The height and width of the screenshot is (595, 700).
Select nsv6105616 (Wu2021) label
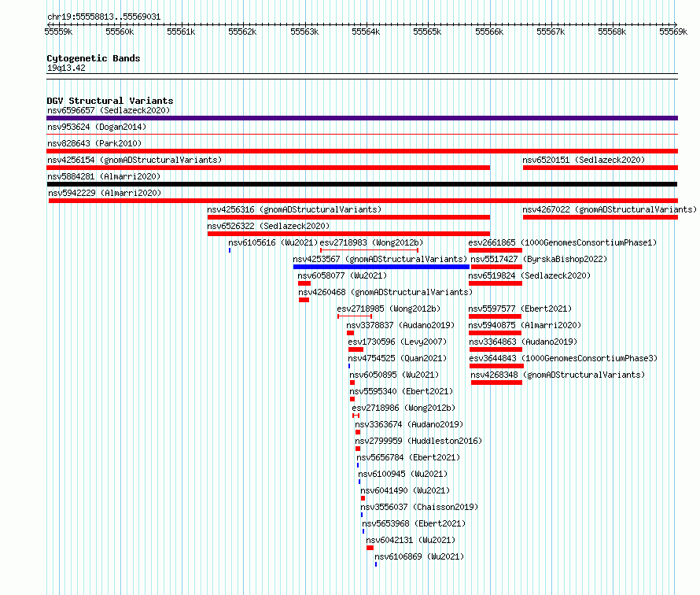[x=273, y=242]
